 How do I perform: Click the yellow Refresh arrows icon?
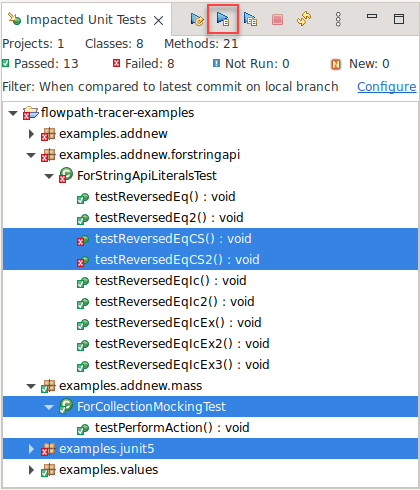click(304, 19)
